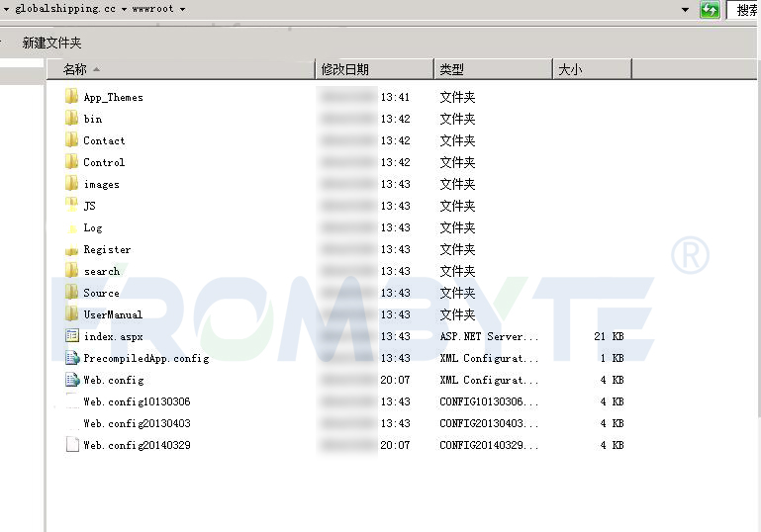Open the address bar history dropdown

click(685, 9)
